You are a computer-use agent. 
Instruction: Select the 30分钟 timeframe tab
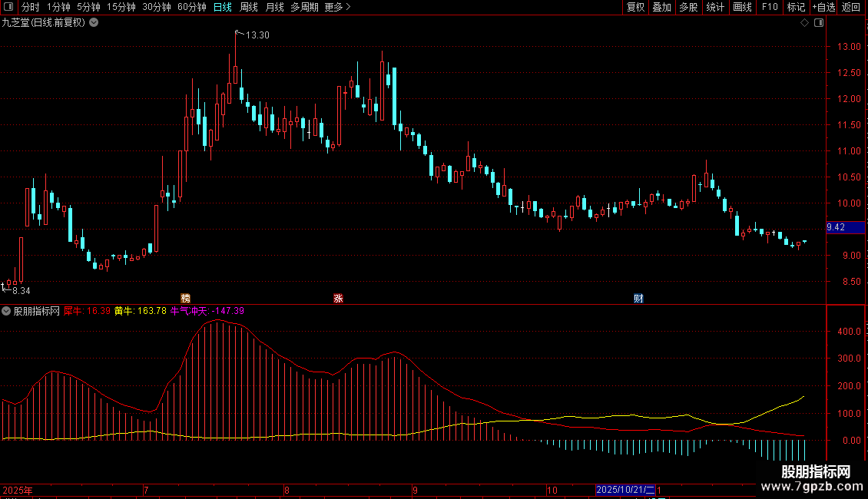click(x=157, y=7)
